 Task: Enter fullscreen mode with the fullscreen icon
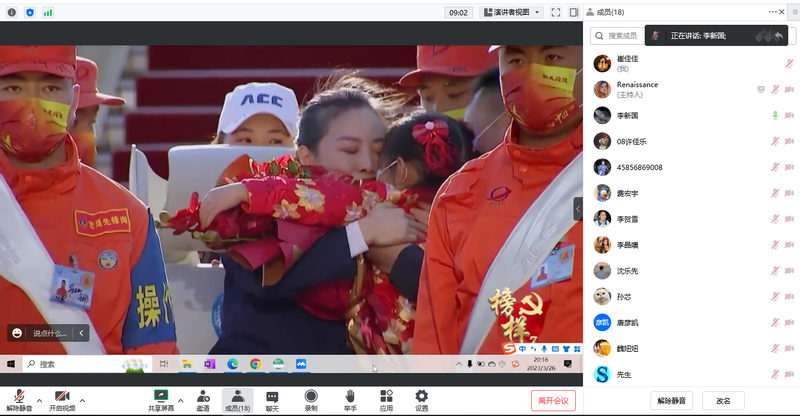coord(555,12)
